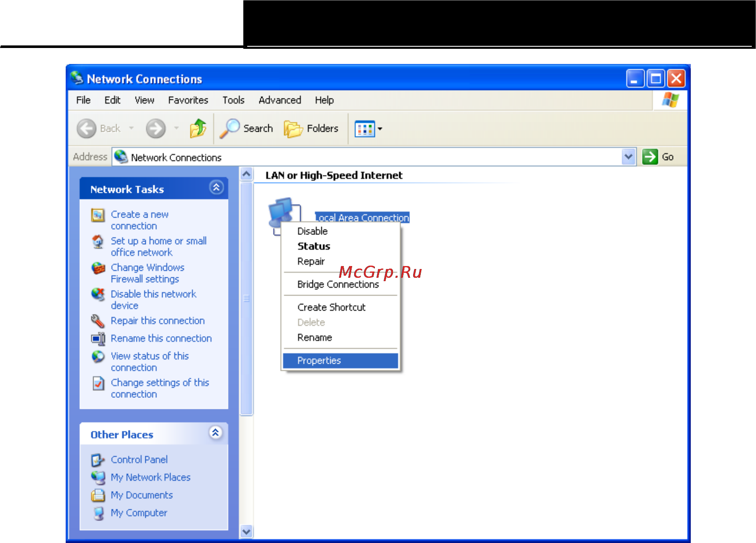Click View status of this connection link
This screenshot has width=756, height=543.
(x=150, y=362)
